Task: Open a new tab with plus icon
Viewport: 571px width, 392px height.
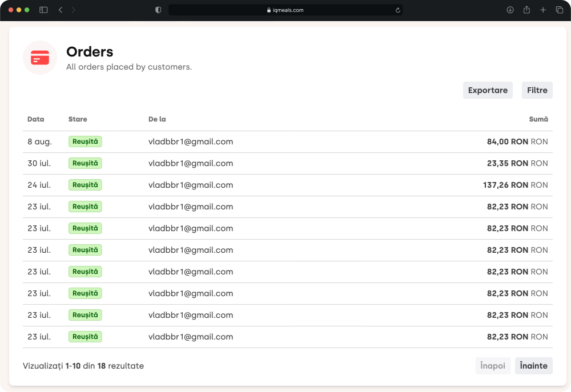Action: click(543, 10)
